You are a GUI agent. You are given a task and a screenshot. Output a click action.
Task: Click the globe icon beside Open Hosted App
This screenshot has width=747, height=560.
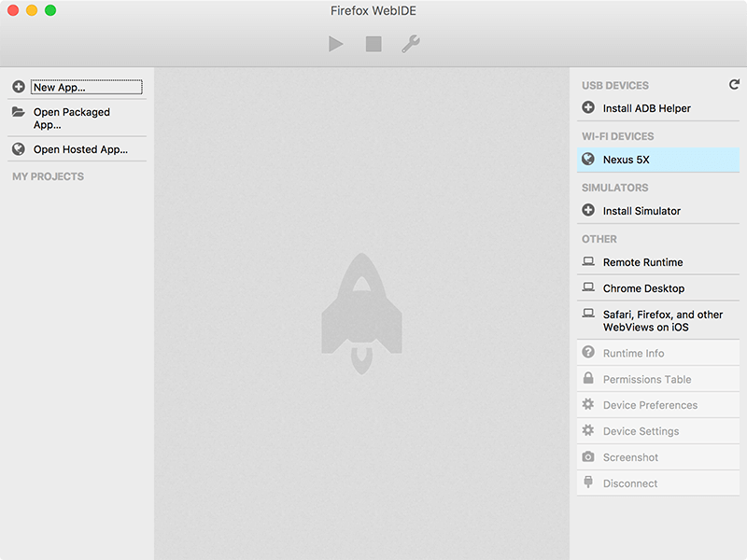(x=19, y=149)
